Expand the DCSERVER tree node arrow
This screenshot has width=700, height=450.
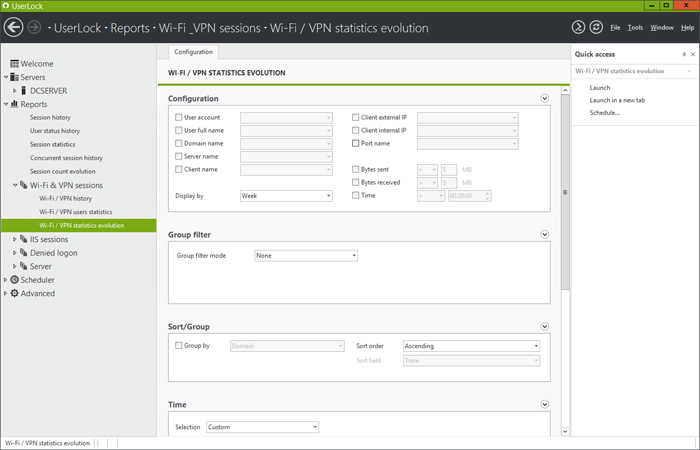tap(14, 91)
